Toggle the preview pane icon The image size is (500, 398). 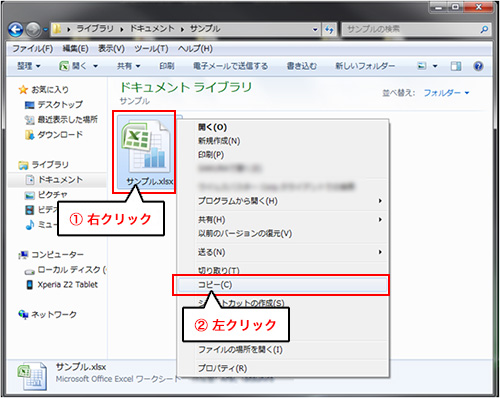(456, 66)
